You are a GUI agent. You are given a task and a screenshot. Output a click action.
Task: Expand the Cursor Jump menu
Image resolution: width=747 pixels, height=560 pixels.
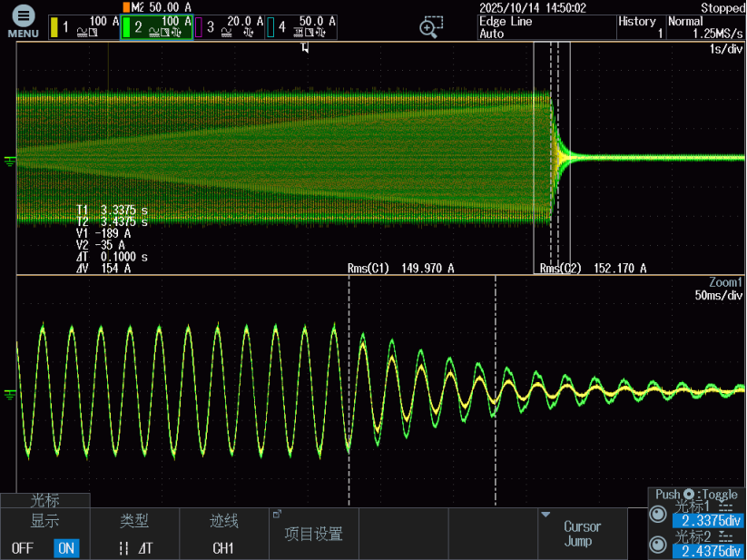(582, 534)
